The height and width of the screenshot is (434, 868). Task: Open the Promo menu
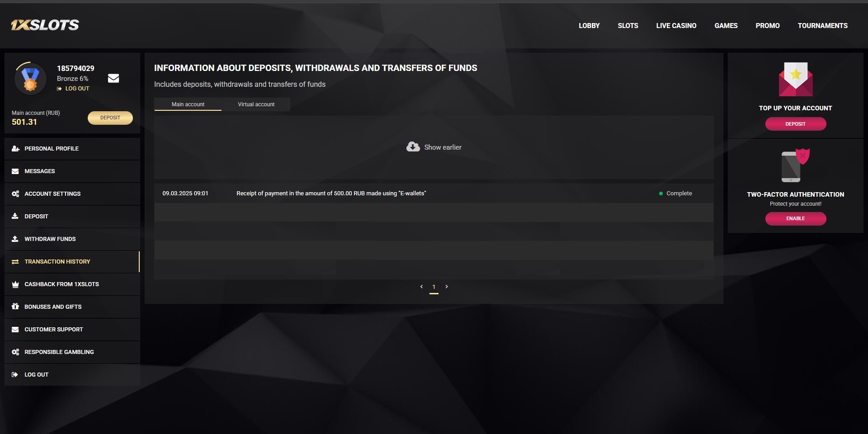click(768, 26)
